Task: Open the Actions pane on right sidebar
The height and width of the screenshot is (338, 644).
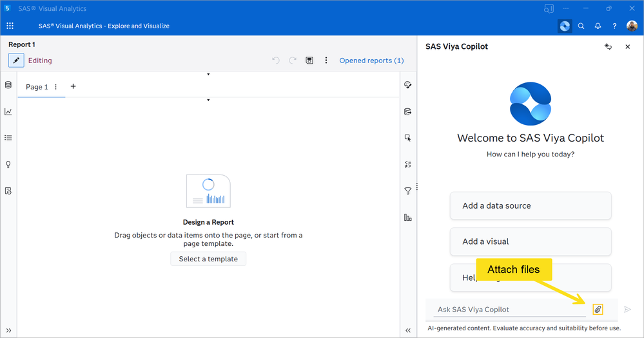Action: [408, 138]
